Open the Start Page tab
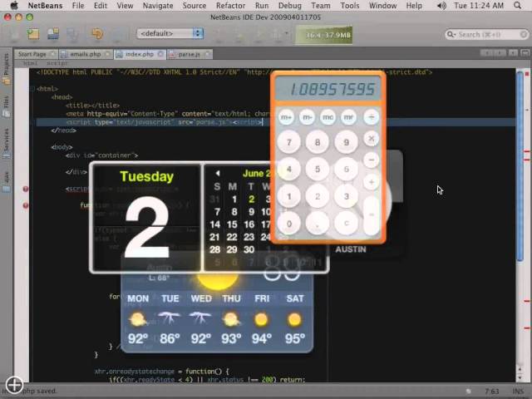The height and width of the screenshot is (399, 532). click(x=32, y=54)
